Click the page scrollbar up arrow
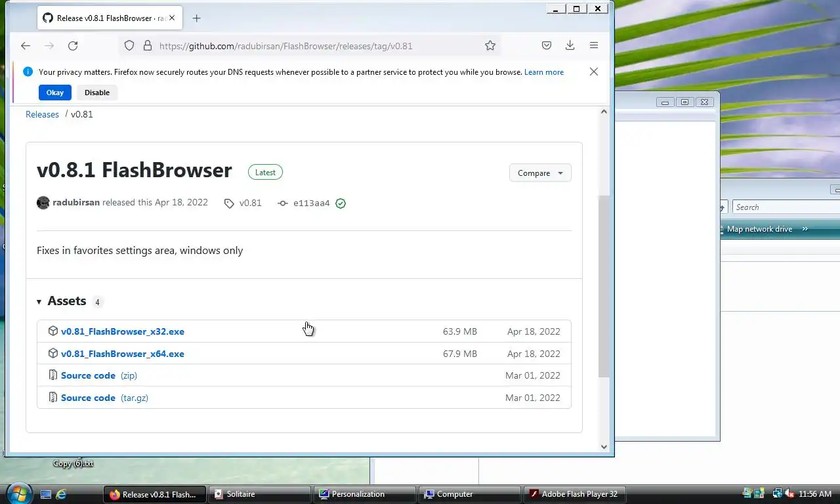Viewport: 840px width, 504px height. 604,112
